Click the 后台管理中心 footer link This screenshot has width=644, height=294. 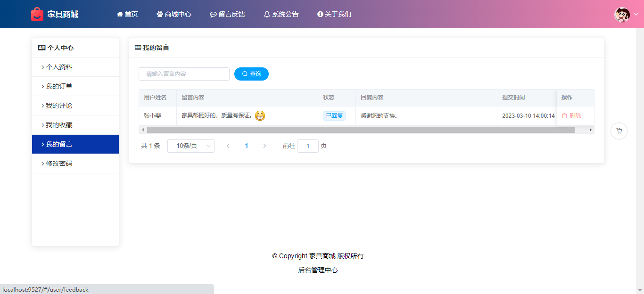(x=318, y=270)
